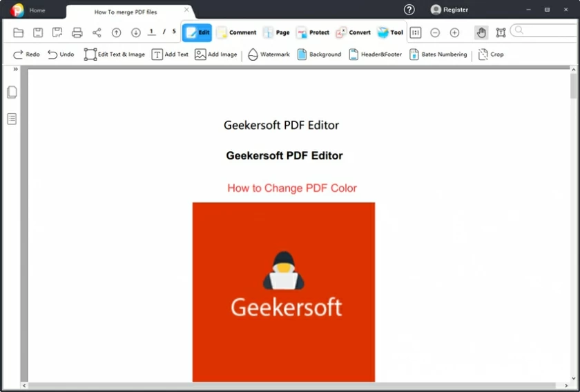Choose the Add Text tool

pyautogui.click(x=170, y=55)
